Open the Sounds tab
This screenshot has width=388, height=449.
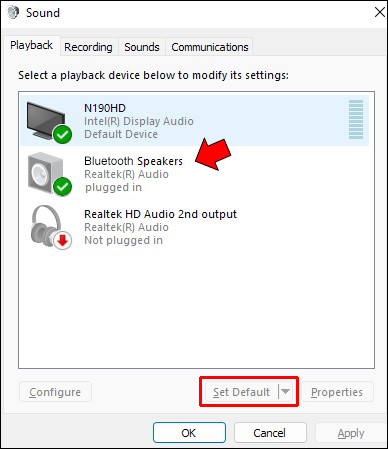[x=142, y=47]
